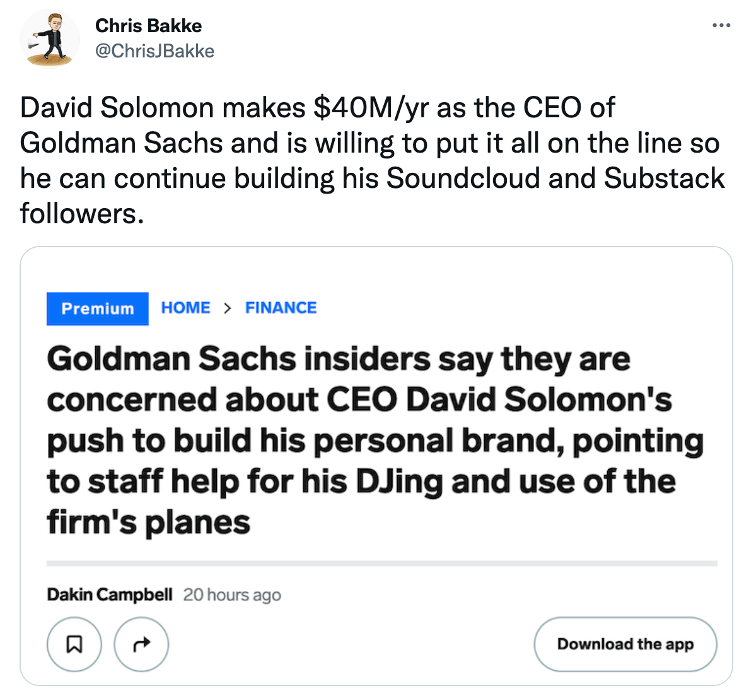Open the @ChrisJBakke handle link
Viewport: 749px width, 700px height.
point(154,51)
